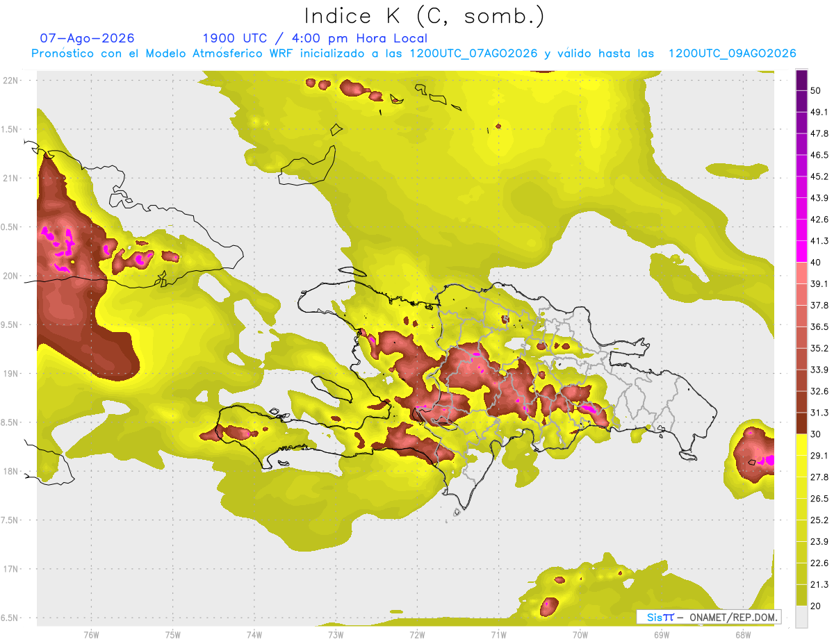
Task: Click the '70W' longitude label
Action: pos(580,635)
